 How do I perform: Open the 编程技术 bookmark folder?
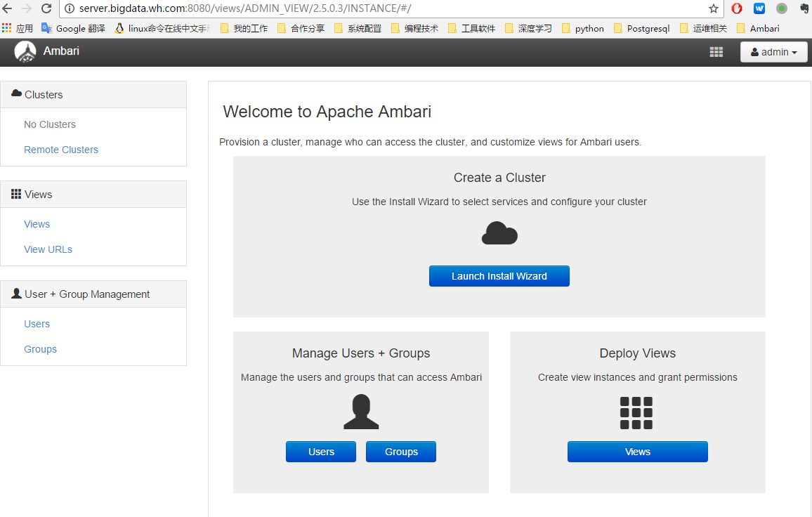point(415,28)
